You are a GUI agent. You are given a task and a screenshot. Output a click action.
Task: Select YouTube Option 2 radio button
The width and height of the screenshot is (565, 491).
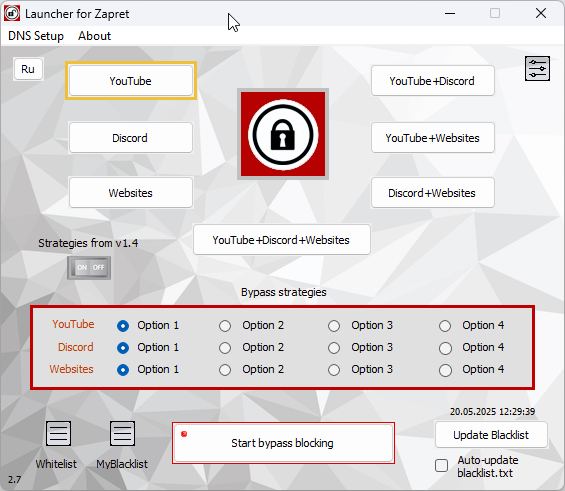pyautogui.click(x=225, y=326)
